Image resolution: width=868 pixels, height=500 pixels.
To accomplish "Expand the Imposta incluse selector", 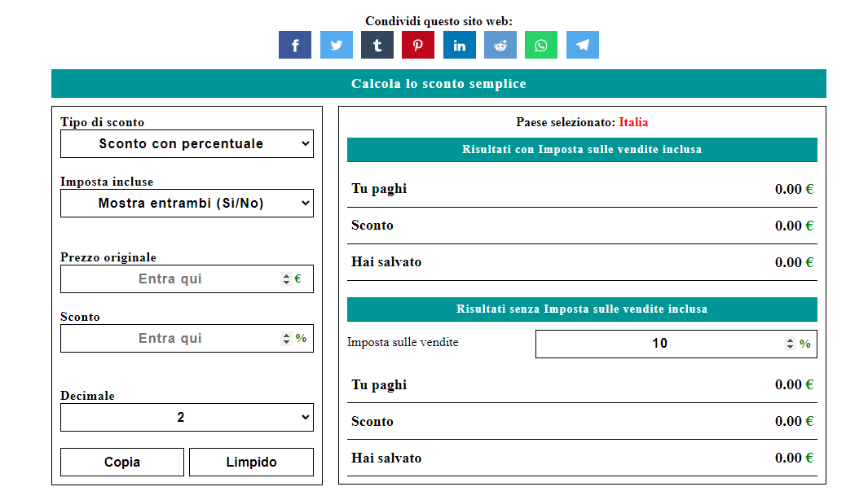I will click(x=186, y=203).
